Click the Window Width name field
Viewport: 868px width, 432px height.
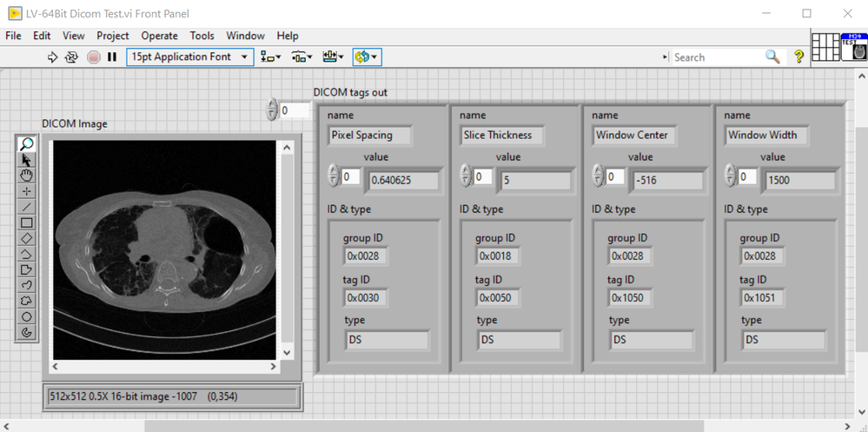coord(766,135)
